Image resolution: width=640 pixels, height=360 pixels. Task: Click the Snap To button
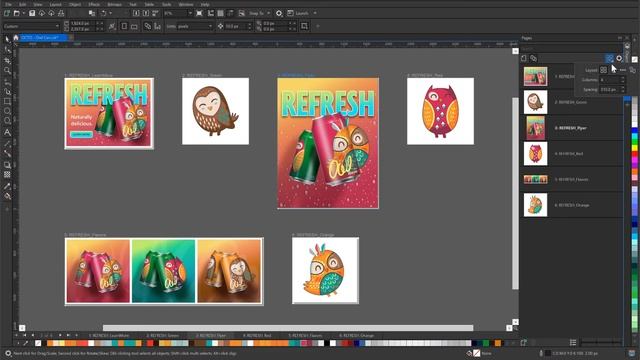256,13
